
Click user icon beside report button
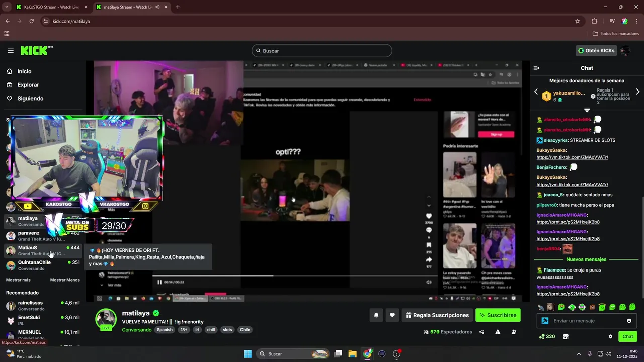[514, 332]
